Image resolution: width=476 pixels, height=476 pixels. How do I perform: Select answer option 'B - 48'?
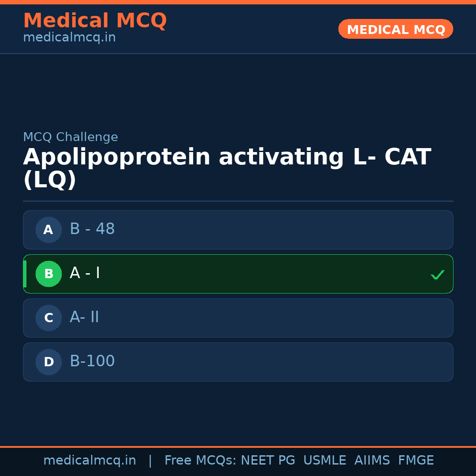(238, 230)
